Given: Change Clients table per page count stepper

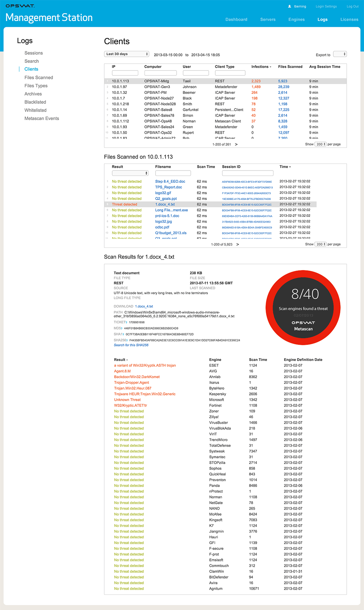Looking at the screenshot, I should [x=320, y=144].
